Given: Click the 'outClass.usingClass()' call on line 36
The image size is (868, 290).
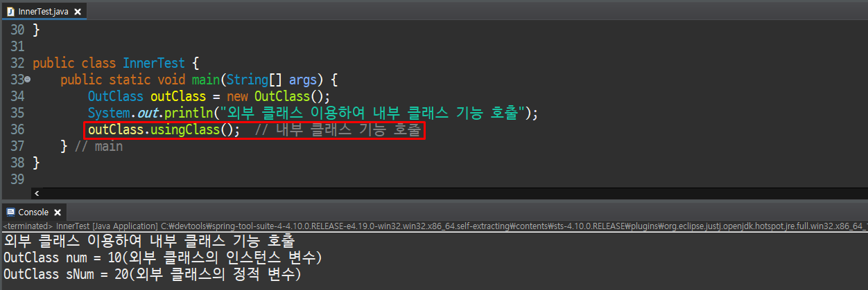Looking at the screenshot, I should click(x=164, y=129).
